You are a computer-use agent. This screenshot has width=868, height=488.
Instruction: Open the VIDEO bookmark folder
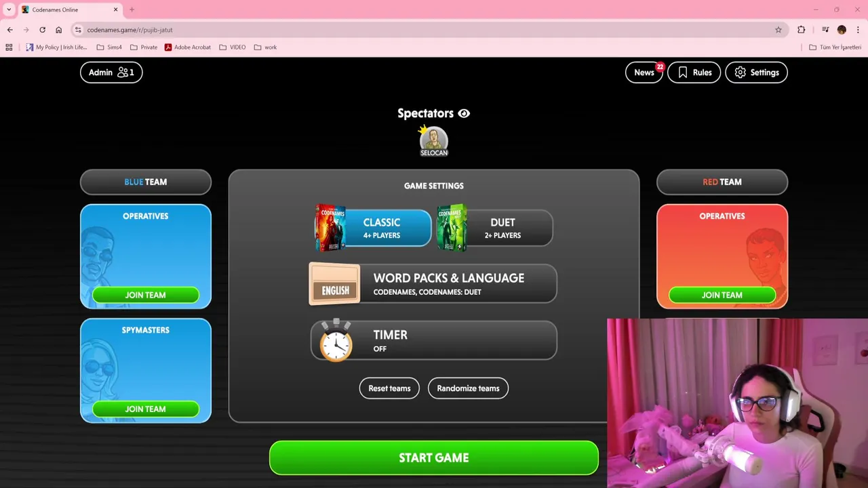tap(233, 47)
